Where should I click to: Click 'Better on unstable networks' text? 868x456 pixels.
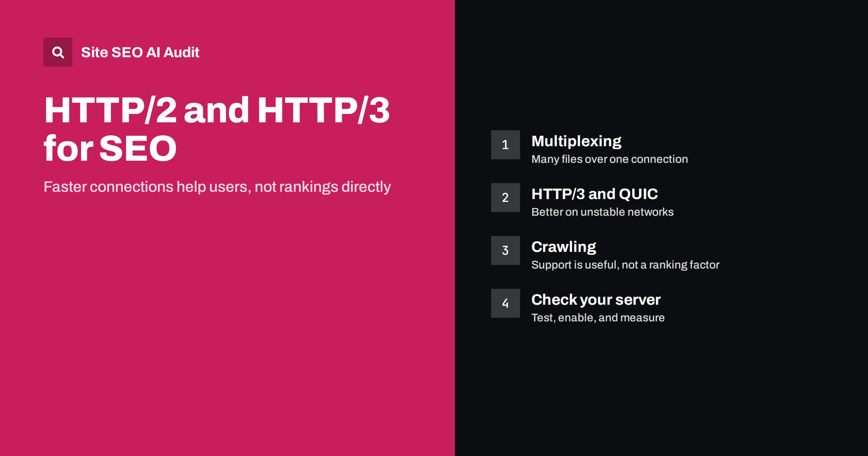[x=602, y=212]
